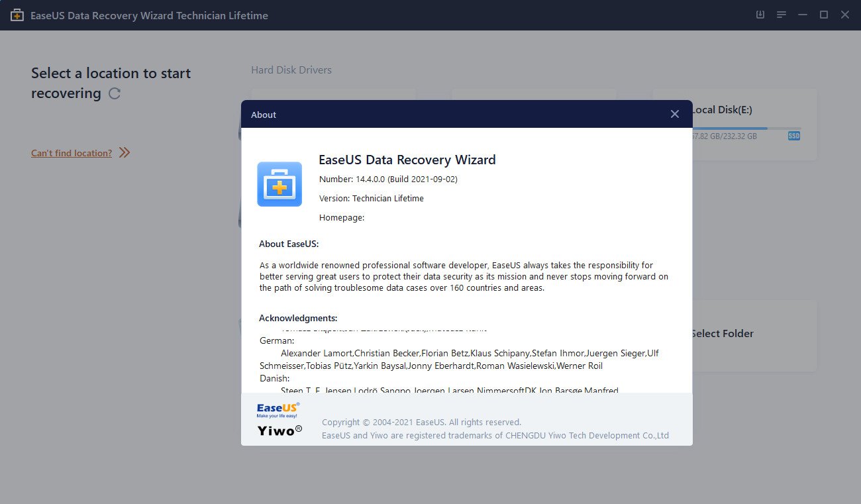Click the About dialog title bar label
861x504 pixels.
coord(264,115)
